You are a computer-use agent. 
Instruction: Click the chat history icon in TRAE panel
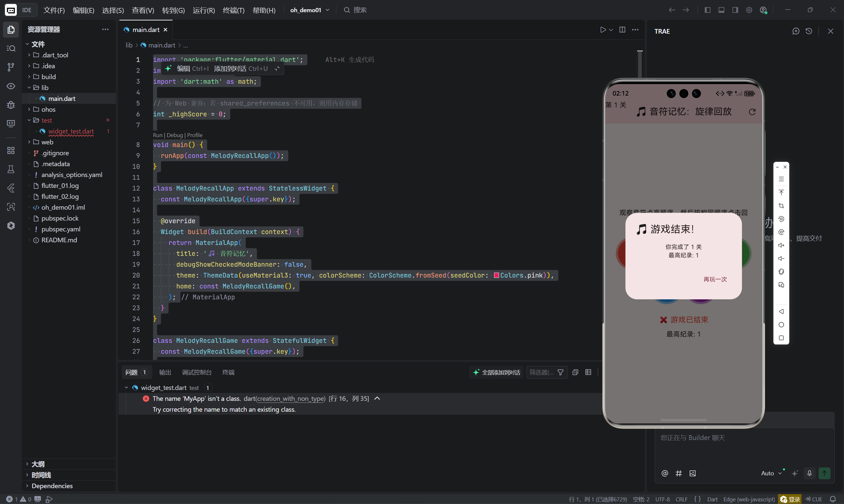point(809,31)
